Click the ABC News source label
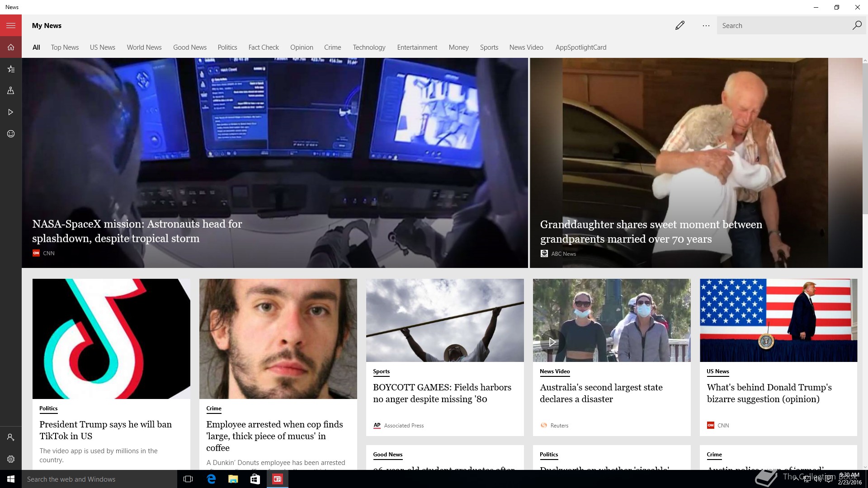The height and width of the screenshot is (488, 868). click(x=558, y=254)
